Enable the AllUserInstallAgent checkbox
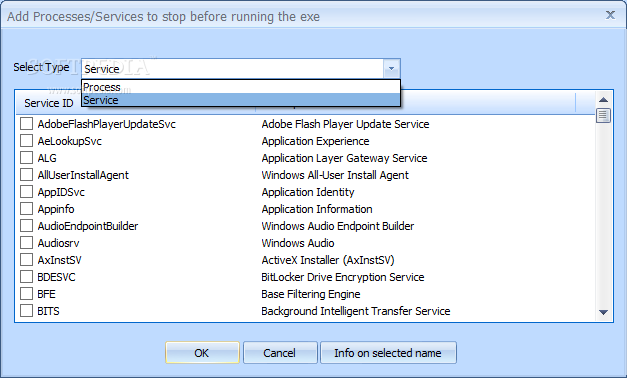The height and width of the screenshot is (378, 627). pyautogui.click(x=26, y=175)
